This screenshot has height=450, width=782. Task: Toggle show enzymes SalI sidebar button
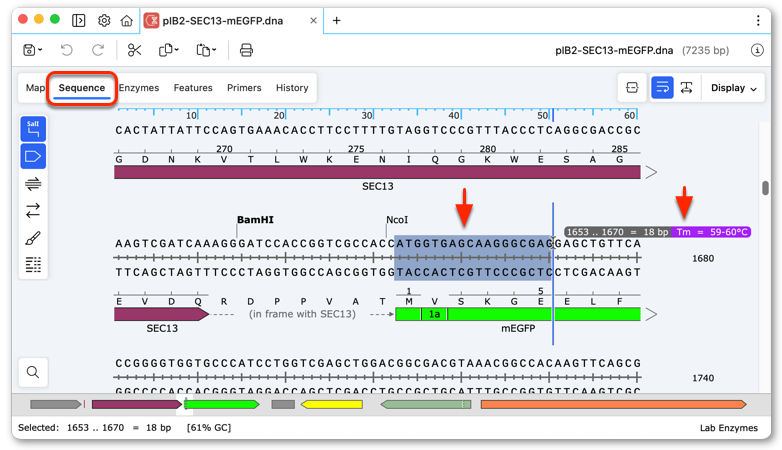tap(33, 129)
